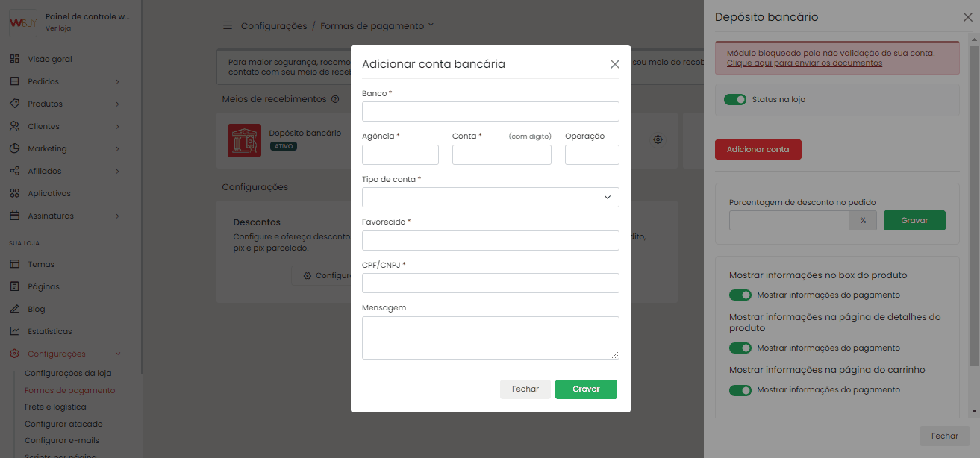The height and width of the screenshot is (458, 980).
Task: Click the Depósito bancário bank icon
Action: click(x=244, y=140)
